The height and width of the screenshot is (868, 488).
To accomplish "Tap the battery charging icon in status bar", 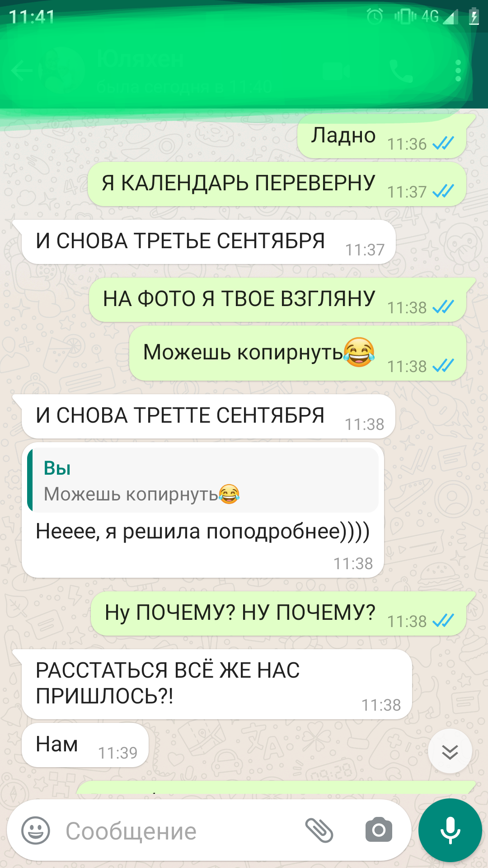I will tap(474, 17).
